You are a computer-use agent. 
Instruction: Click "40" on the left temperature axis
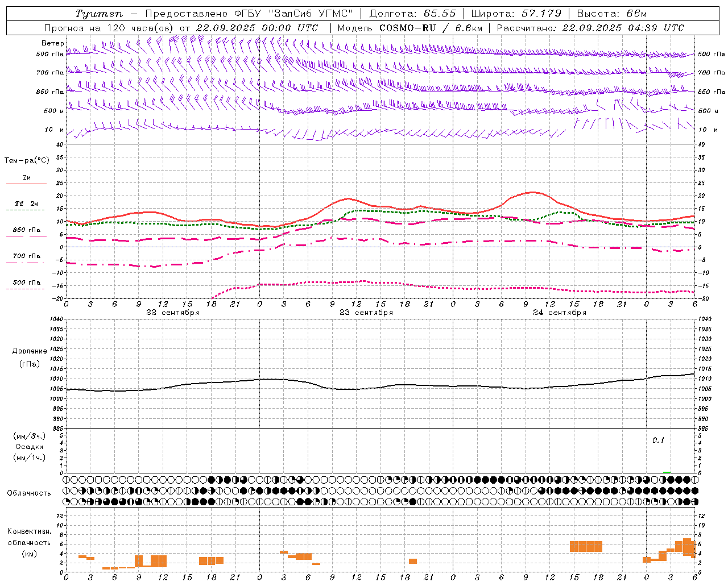click(59, 145)
